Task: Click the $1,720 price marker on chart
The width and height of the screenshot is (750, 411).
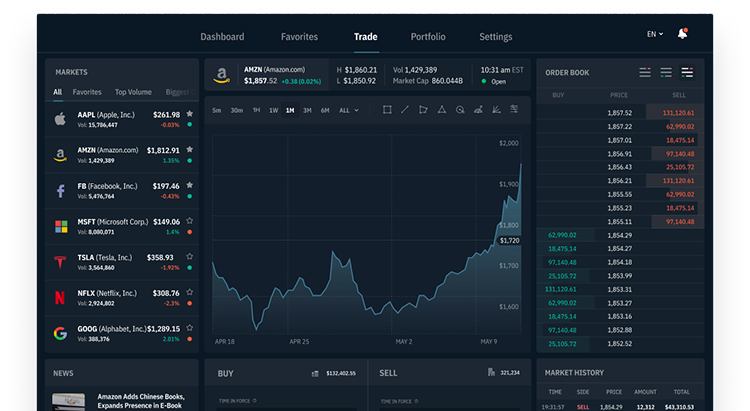Action: point(509,241)
